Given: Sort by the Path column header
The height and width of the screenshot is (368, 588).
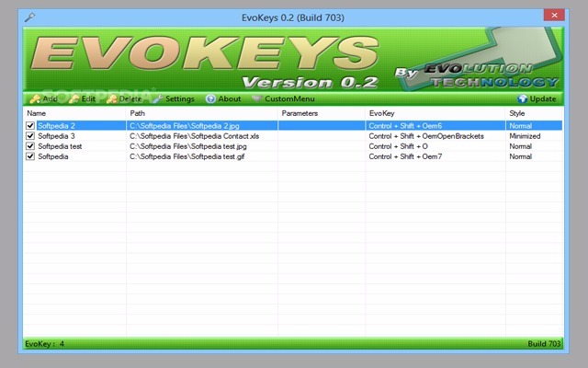Looking at the screenshot, I should coord(202,113).
